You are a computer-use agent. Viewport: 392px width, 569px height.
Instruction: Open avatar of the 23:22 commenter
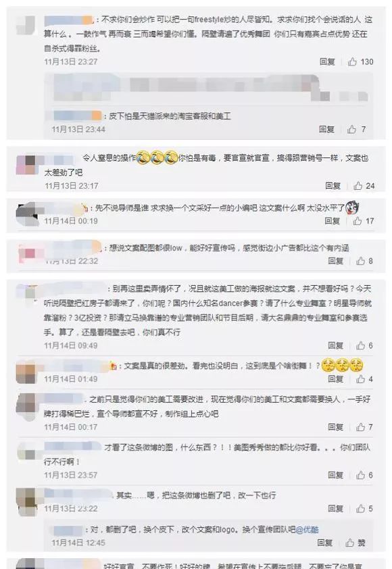26,502
